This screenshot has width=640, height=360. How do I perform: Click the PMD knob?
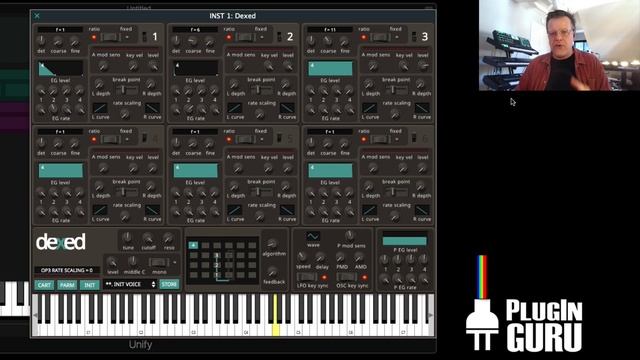[341, 257]
